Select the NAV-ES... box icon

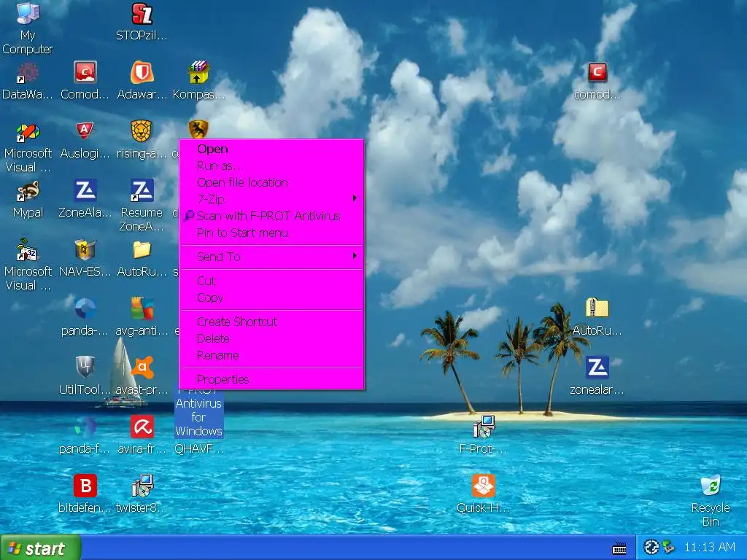click(x=85, y=249)
